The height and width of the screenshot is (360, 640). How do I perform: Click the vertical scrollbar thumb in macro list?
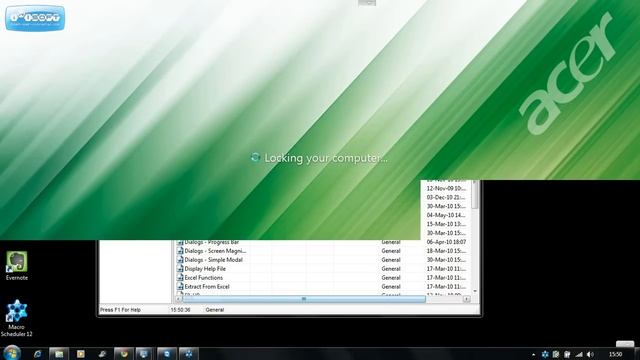pyautogui.click(x=475, y=195)
